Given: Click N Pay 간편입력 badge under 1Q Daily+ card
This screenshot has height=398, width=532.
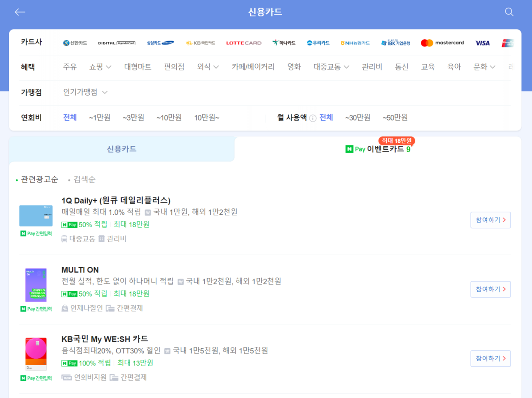Looking at the screenshot, I should point(36,233).
